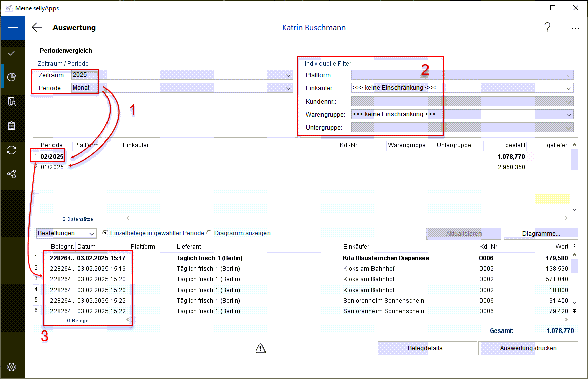Click the warning triangle icon
The width and height of the screenshot is (588, 379).
coord(260,348)
